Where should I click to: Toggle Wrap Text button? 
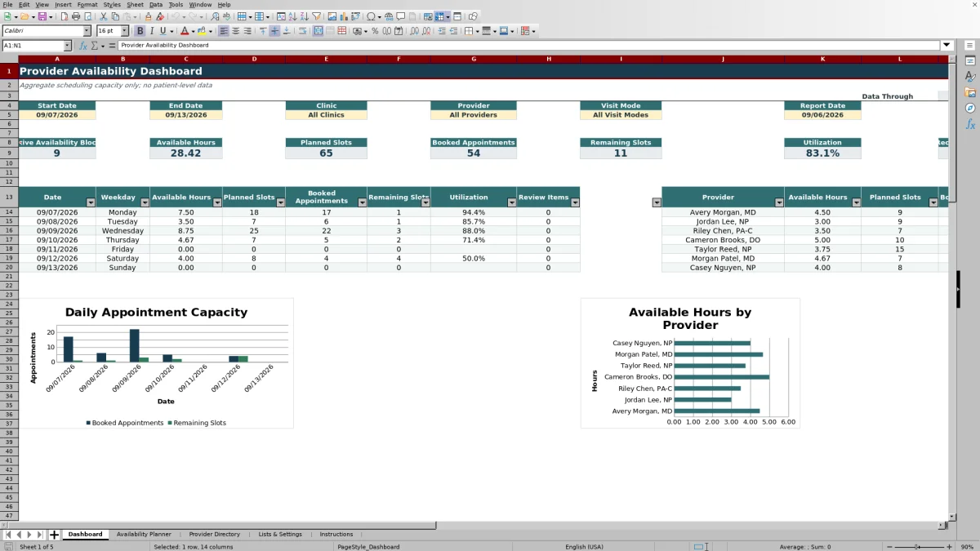tap(302, 31)
